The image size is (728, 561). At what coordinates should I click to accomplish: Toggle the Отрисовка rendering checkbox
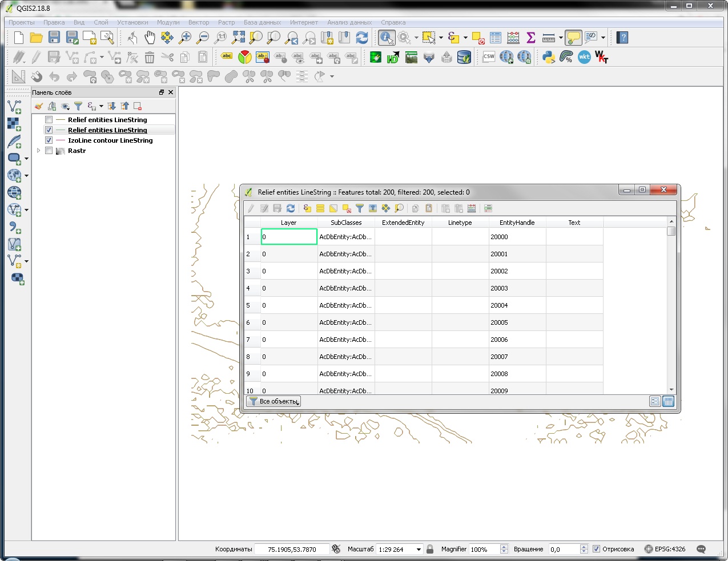click(x=596, y=549)
